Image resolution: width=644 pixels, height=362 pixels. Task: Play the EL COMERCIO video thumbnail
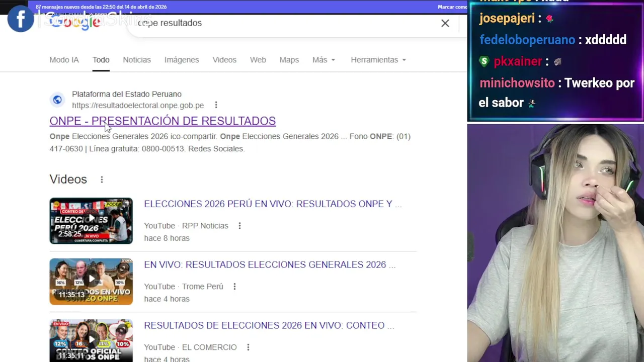coord(91,340)
